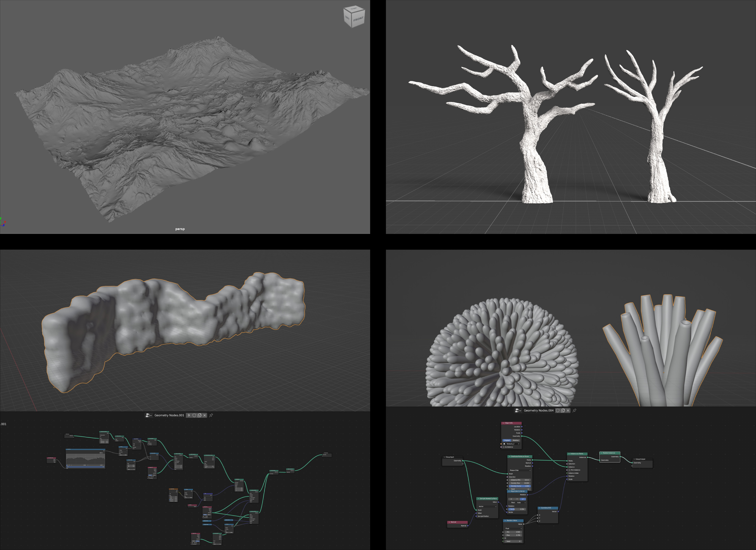Open the Float data type dropdown in Random Value
The width and height of the screenshot is (756, 550).
(x=513, y=528)
